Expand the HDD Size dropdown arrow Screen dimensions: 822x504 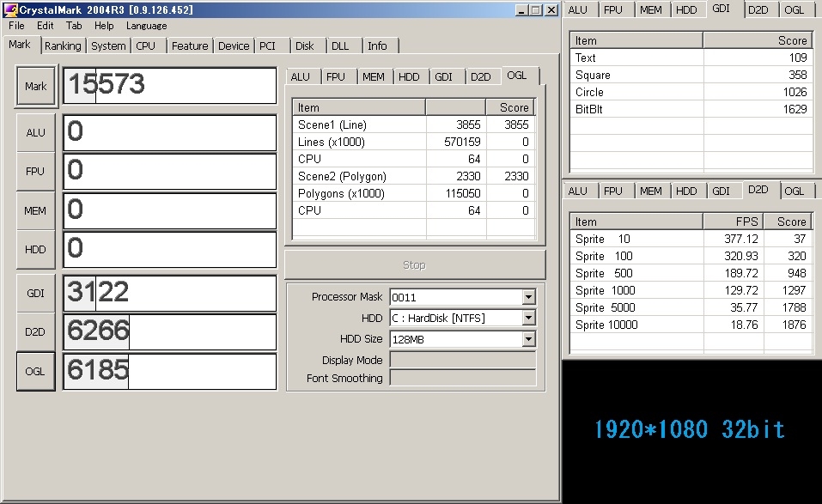(x=528, y=339)
